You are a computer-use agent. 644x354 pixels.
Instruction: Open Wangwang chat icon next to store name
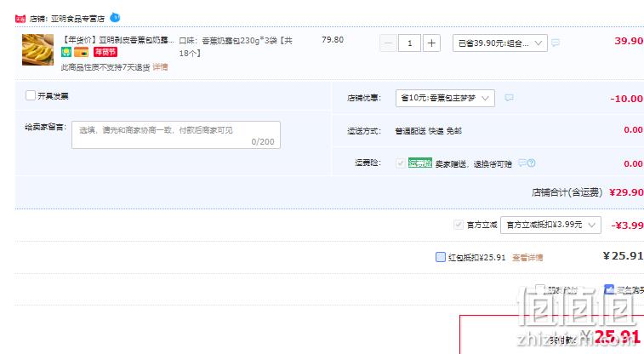click(115, 18)
